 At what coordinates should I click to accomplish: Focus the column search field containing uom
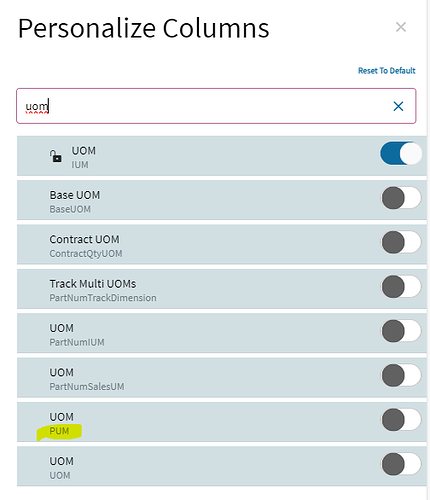(x=216, y=106)
